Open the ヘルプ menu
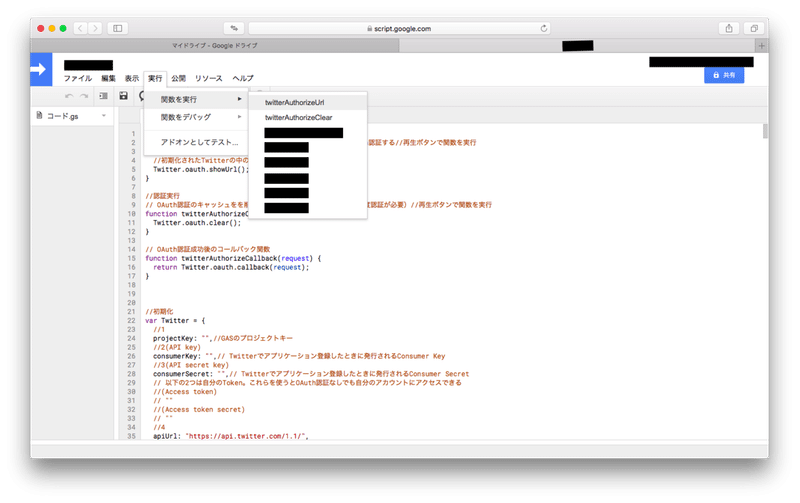The height and width of the screenshot is (503, 800). (243, 79)
